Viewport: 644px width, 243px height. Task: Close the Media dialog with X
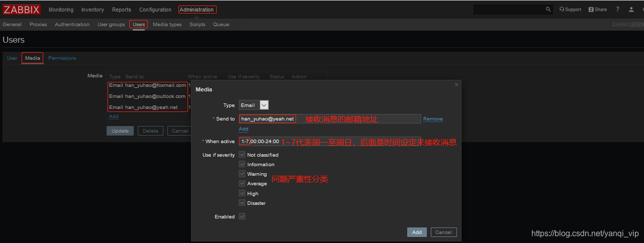456,84
